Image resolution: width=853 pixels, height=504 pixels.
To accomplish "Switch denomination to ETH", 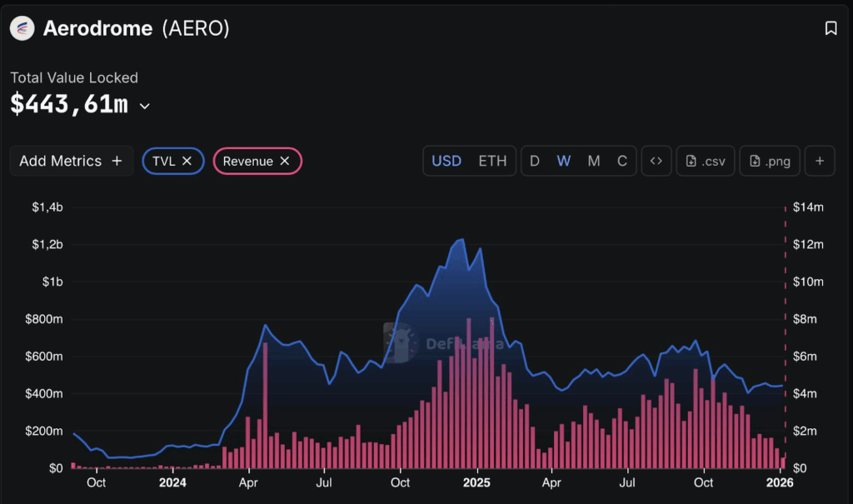I will click(x=492, y=161).
